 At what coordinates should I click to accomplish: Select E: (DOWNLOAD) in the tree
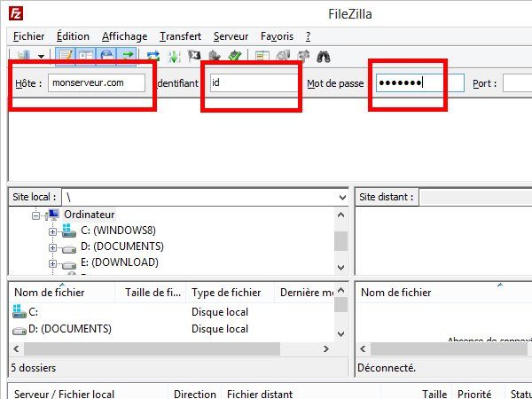pos(120,262)
